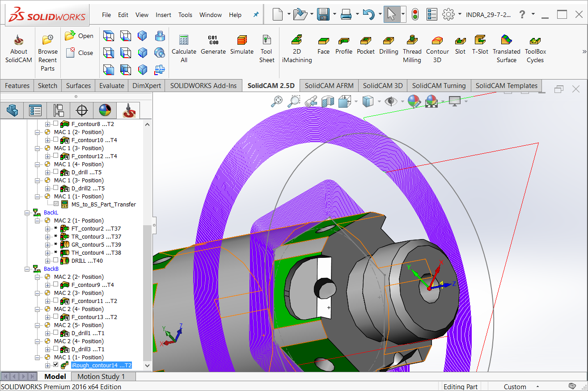Viewport: 588px width, 391px height.
Task: Check the F_contour8 ...T2 operation box
Action: [55, 124]
